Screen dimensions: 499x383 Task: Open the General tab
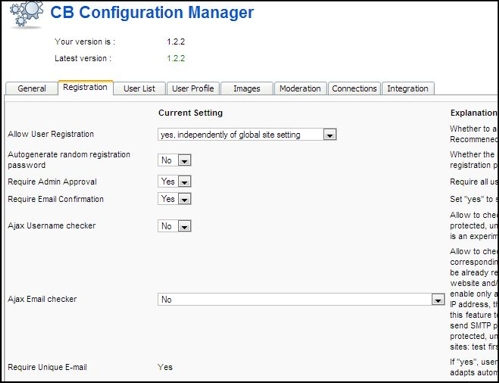[31, 89]
